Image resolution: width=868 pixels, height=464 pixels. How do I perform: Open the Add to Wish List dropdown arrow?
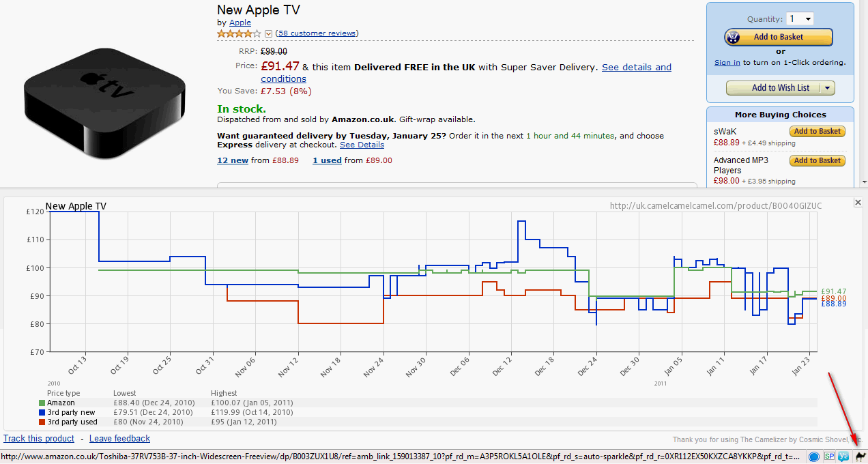[x=828, y=88]
